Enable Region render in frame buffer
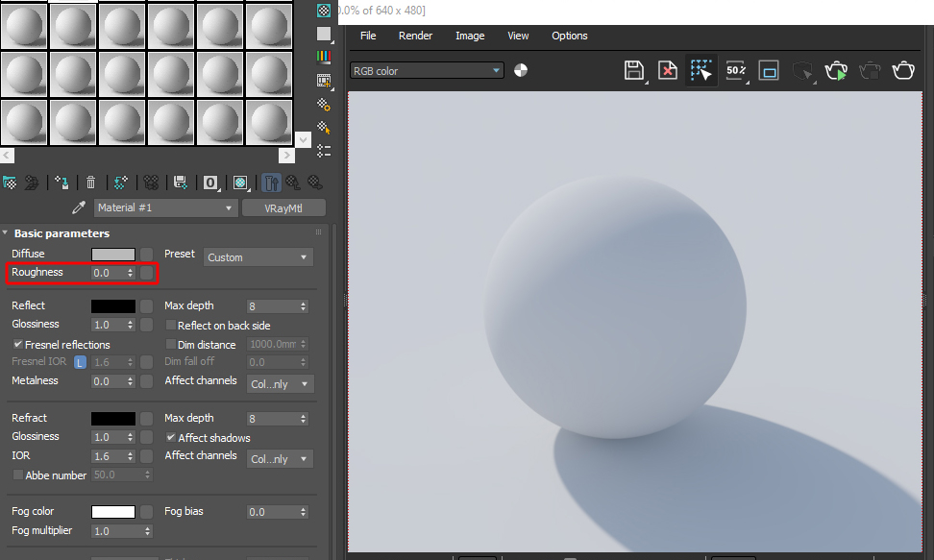 (769, 70)
